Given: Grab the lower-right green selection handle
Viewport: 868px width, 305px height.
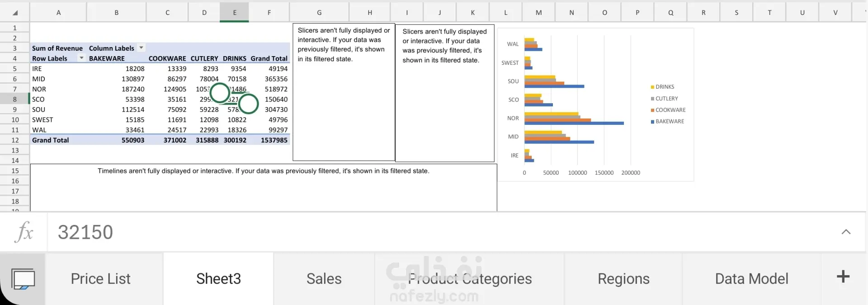Looking at the screenshot, I should point(248,104).
